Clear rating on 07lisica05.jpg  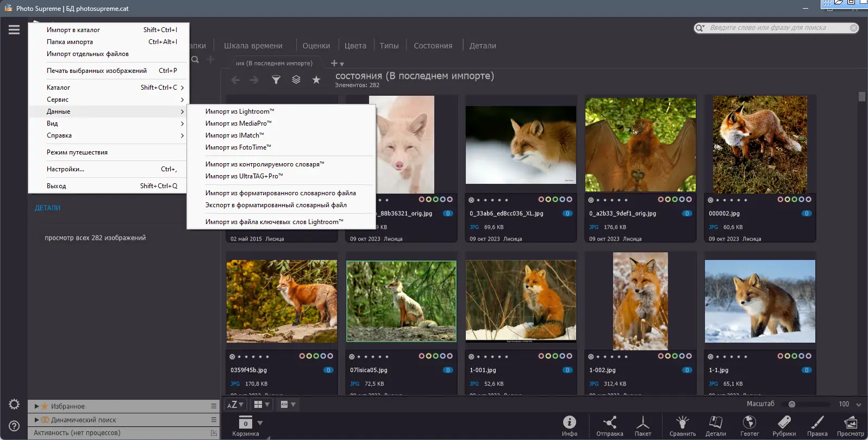click(352, 357)
